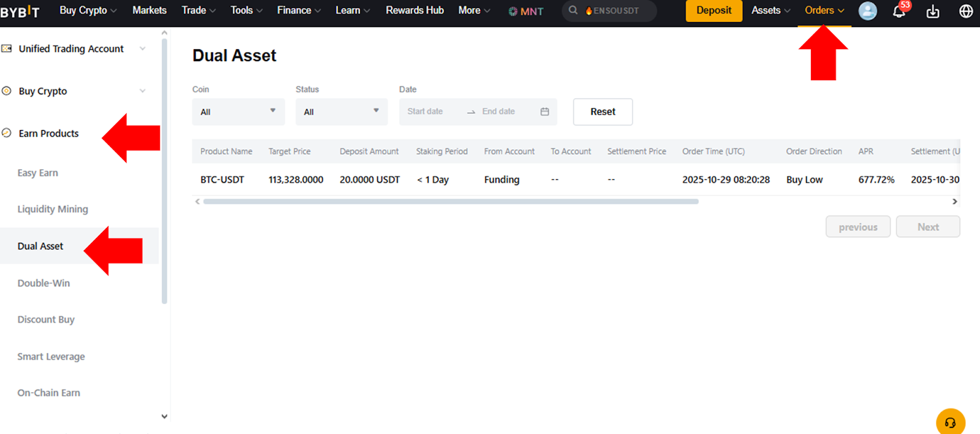This screenshot has height=434, width=980.
Task: Click the Deposit button
Action: tap(714, 10)
